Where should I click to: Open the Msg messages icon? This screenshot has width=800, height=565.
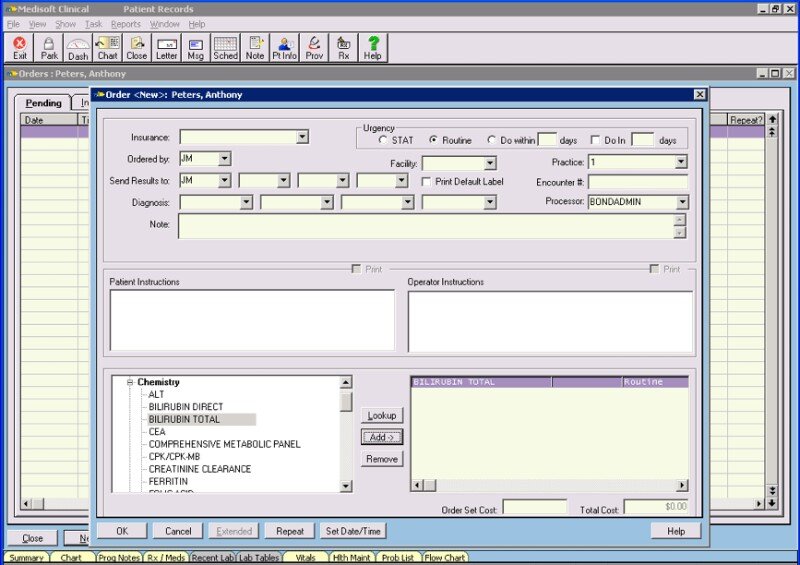pos(196,48)
